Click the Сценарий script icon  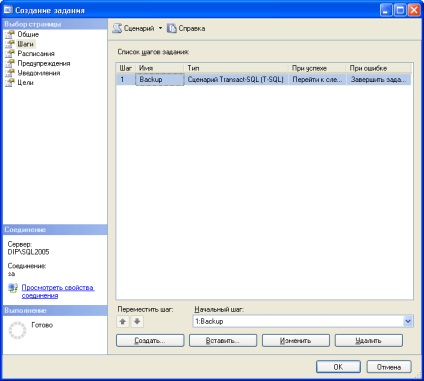click(117, 28)
